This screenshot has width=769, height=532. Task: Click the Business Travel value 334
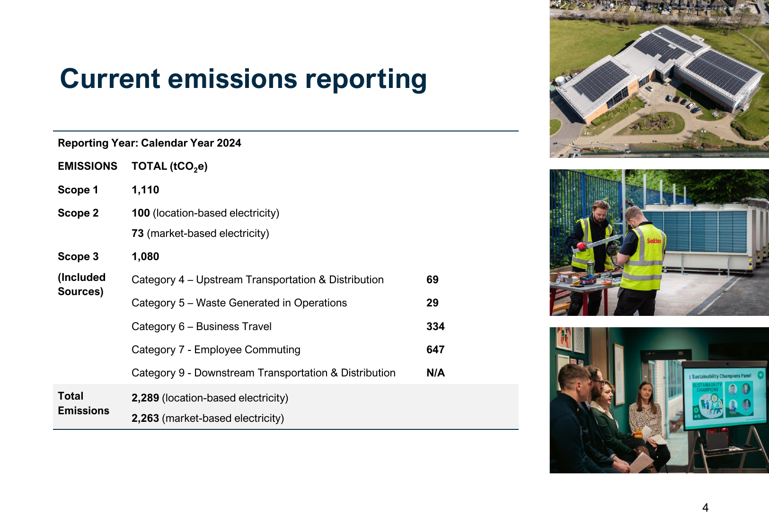(x=435, y=326)
